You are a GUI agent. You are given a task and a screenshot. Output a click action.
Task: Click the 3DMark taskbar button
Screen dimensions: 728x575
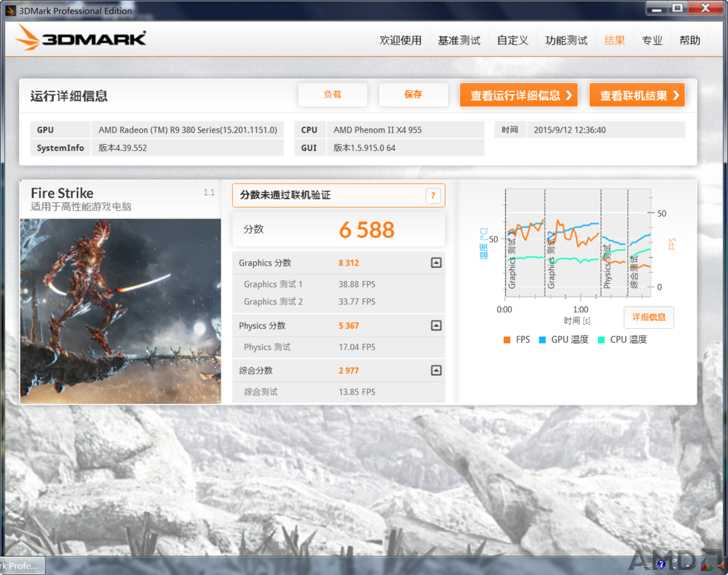tap(22, 566)
